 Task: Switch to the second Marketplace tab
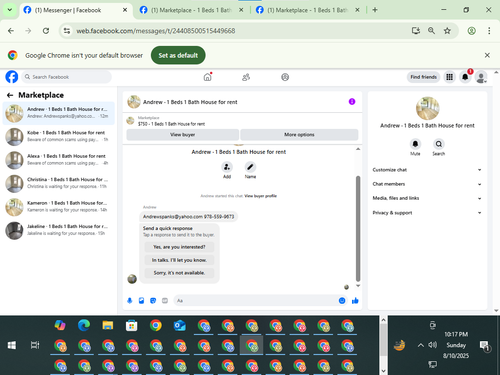click(x=191, y=10)
